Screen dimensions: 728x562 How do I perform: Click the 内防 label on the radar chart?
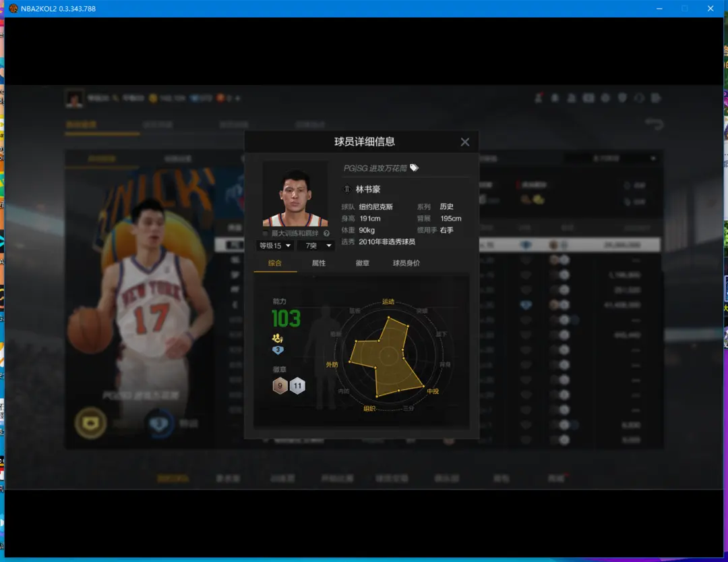click(344, 391)
